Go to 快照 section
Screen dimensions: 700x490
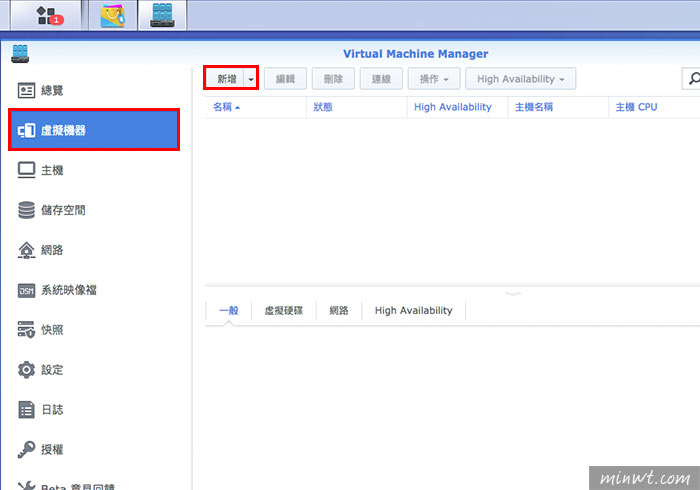point(94,330)
